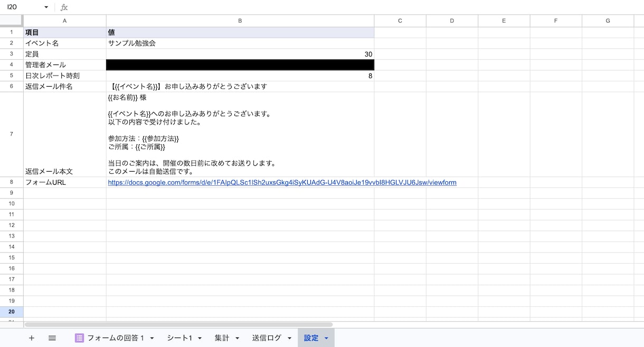Select column E header
The width and height of the screenshot is (644, 347).
(x=504, y=21)
